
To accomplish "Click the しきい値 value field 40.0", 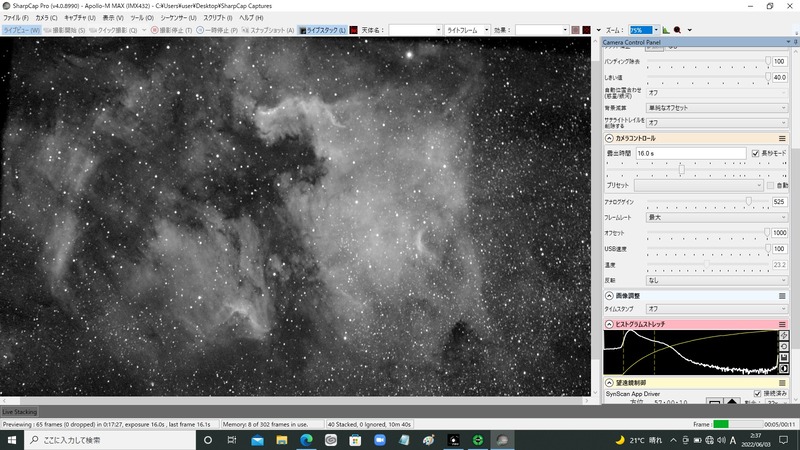I will pos(779,77).
